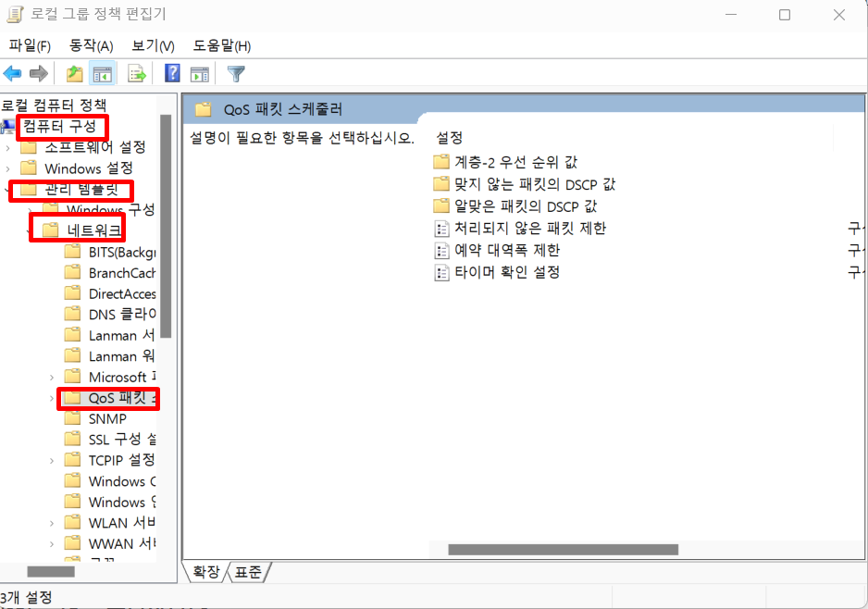Select TCPIP 설정 tree folder
The image size is (868, 609).
pos(121,459)
